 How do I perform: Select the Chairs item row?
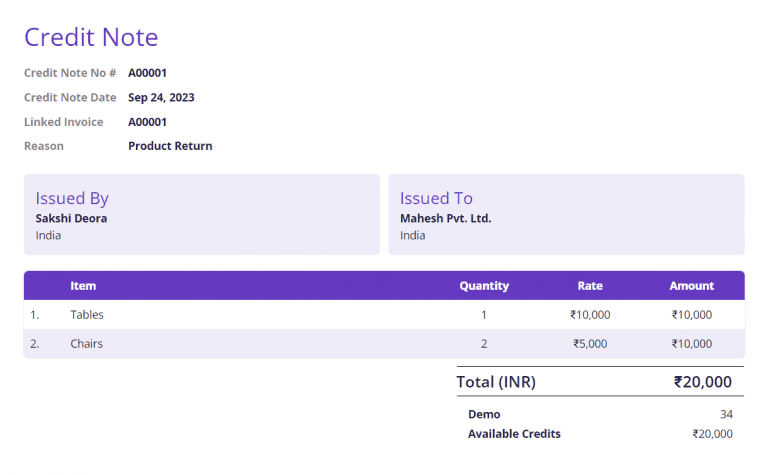87,344
